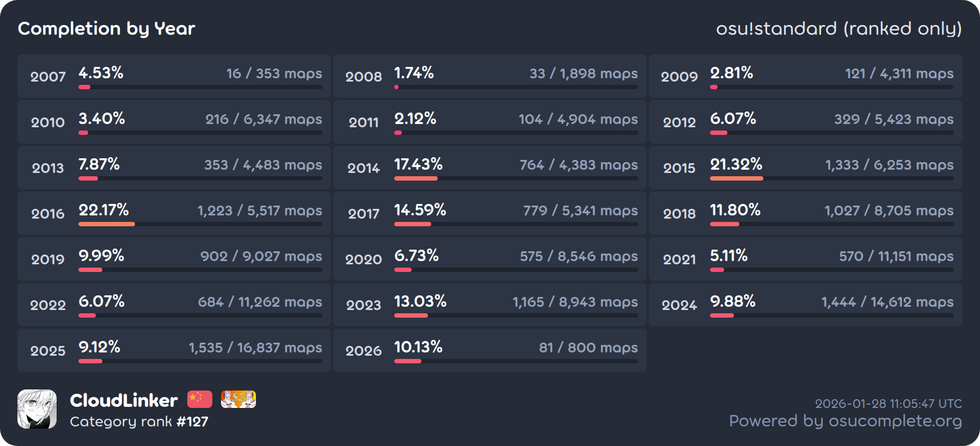Click the SS badge icon beside the flag
Screen dimensions: 980x446
click(238, 399)
